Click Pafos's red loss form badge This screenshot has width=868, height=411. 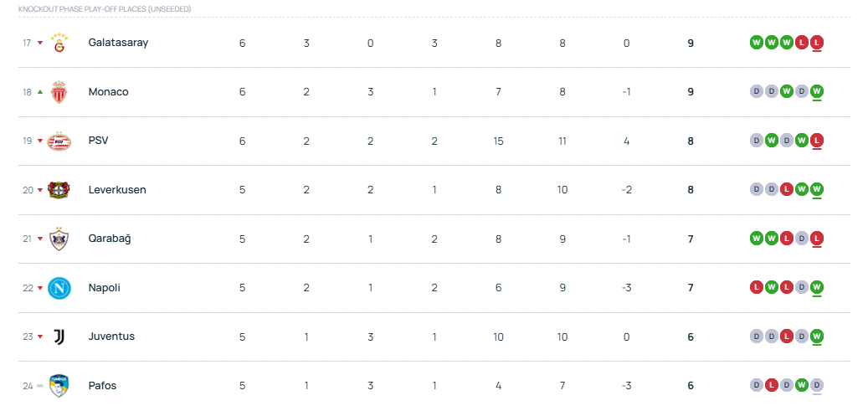[x=772, y=385]
